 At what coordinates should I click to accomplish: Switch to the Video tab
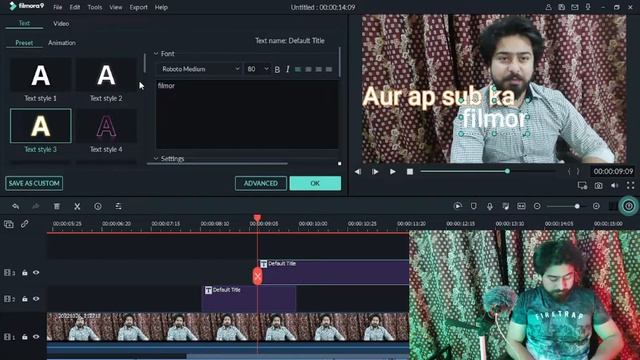pyautogui.click(x=61, y=24)
